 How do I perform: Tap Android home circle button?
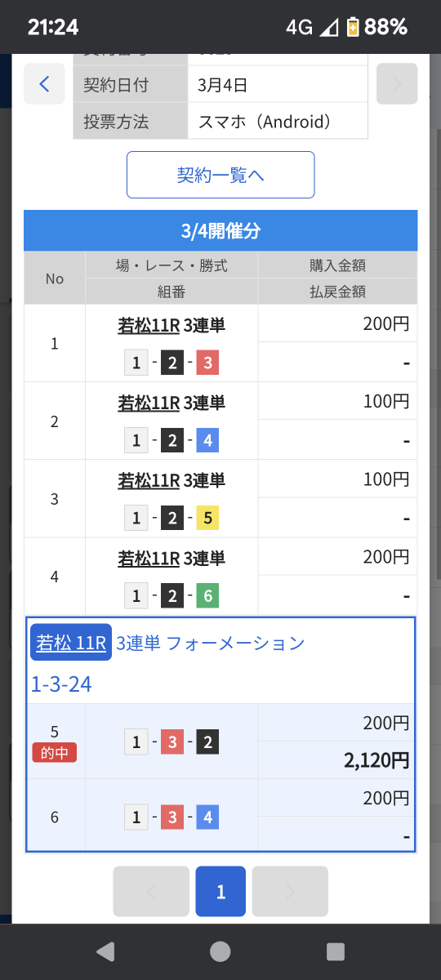tap(220, 951)
